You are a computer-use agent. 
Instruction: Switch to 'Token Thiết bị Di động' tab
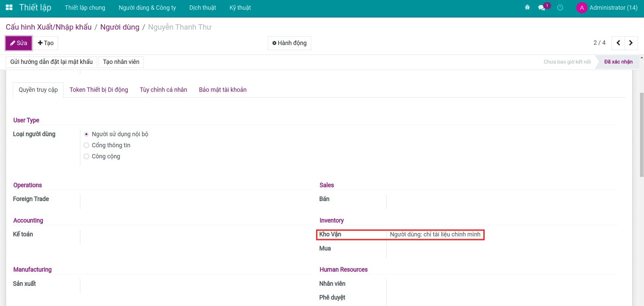pos(99,90)
